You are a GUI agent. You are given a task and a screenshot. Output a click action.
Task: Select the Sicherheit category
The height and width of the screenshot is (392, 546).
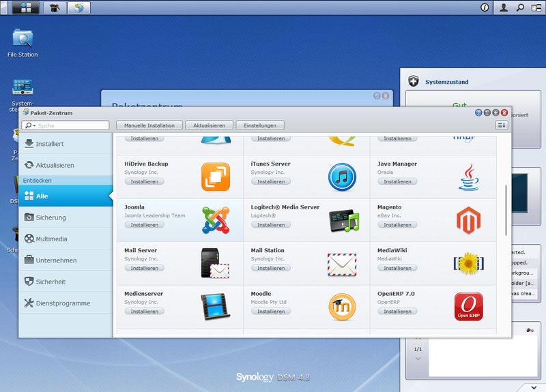[x=66, y=282]
